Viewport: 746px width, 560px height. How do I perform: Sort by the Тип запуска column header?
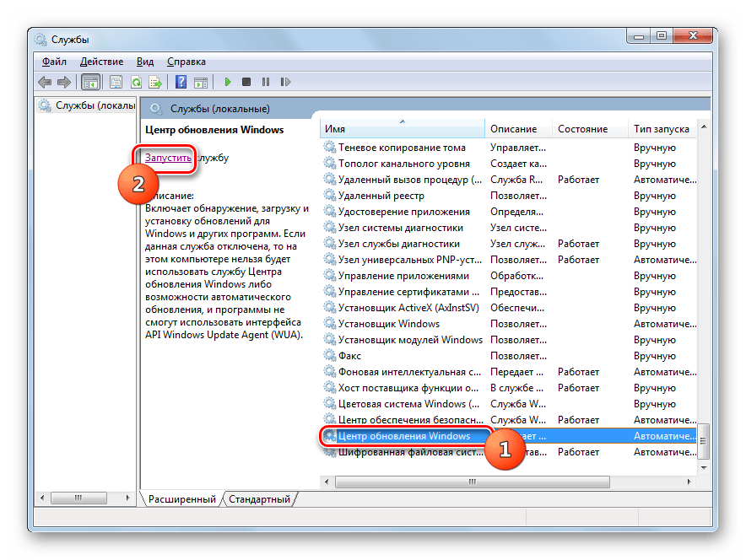pos(662,129)
